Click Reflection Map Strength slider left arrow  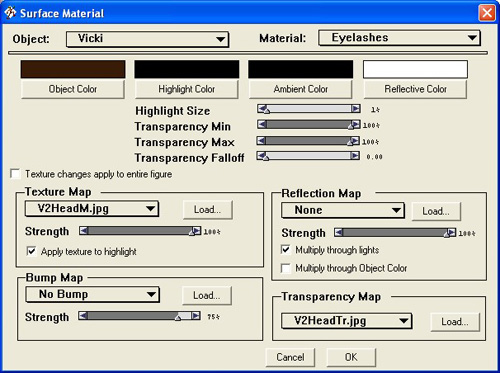339,232
